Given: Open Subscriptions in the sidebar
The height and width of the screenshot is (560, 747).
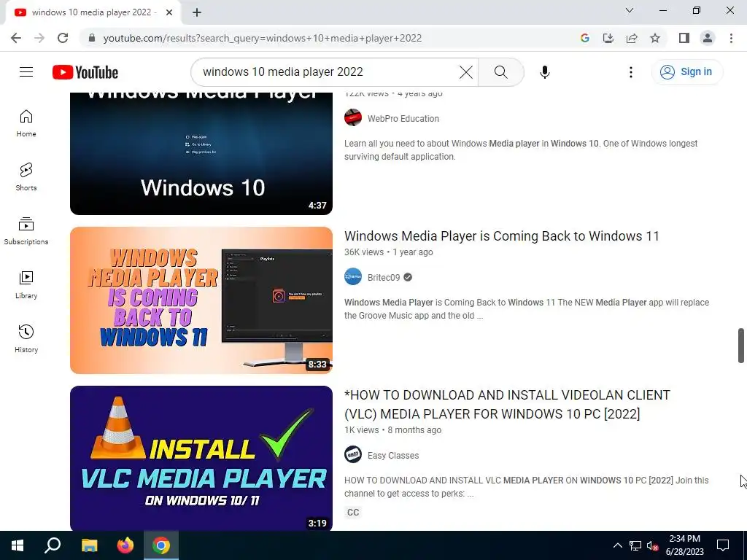Looking at the screenshot, I should (x=26, y=230).
